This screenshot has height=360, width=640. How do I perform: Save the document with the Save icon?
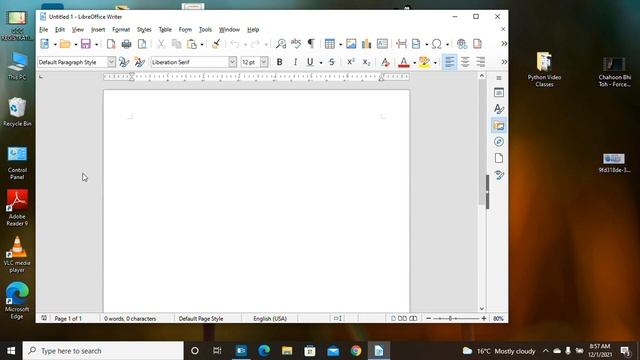[x=86, y=44]
